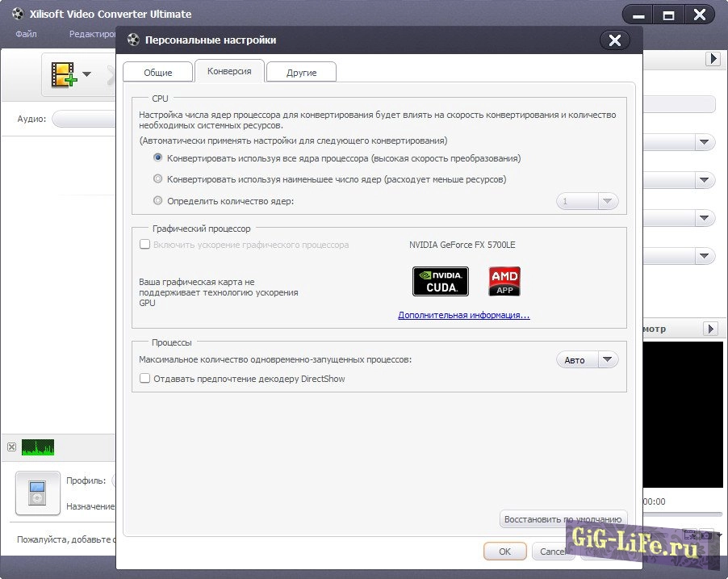Viewport: 728px width, 579px height.
Task: Close the green CPU usage graph panel
Action: [x=11, y=447]
